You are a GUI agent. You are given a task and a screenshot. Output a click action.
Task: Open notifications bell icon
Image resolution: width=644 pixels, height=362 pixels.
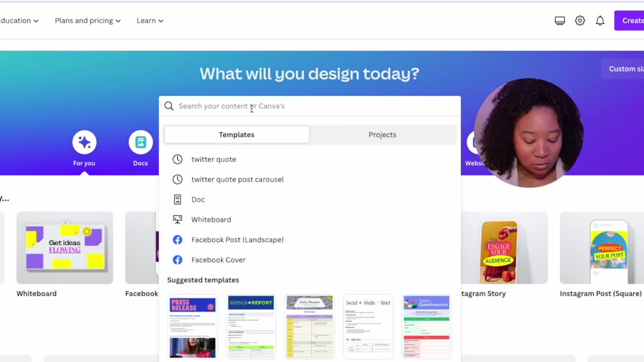pyautogui.click(x=600, y=21)
